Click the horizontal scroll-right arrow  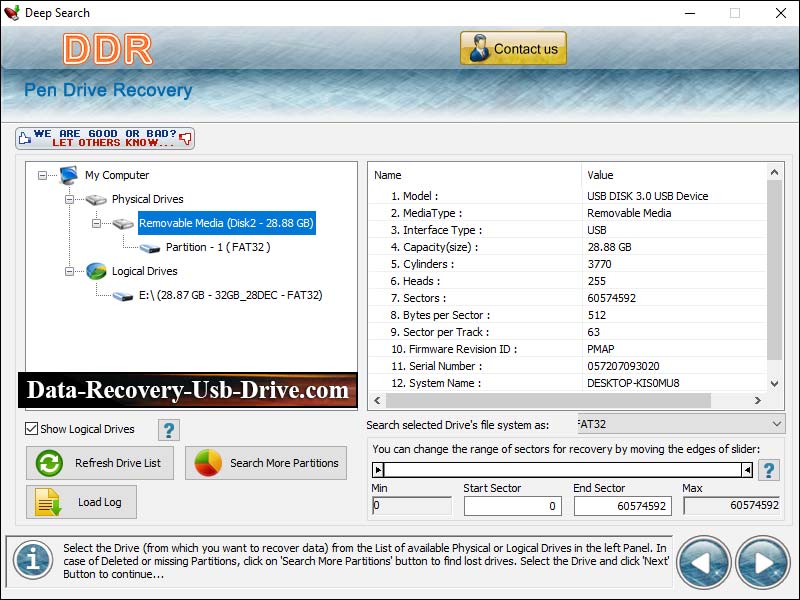click(x=758, y=401)
